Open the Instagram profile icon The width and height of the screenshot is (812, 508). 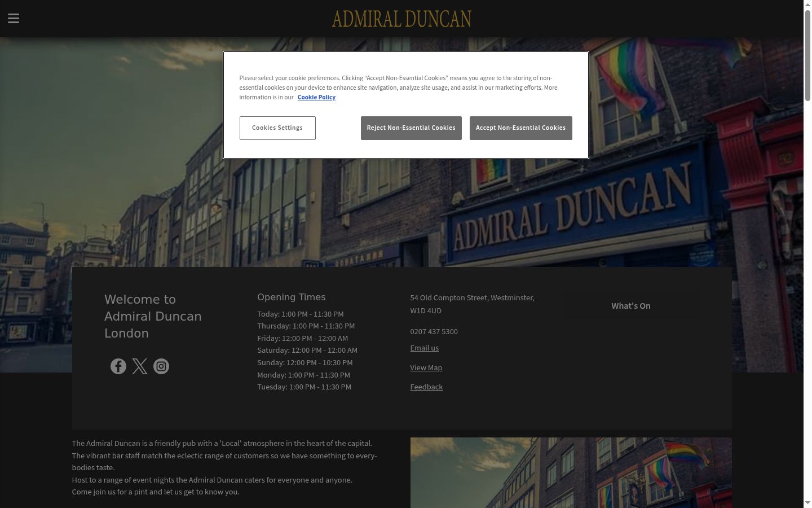[161, 366]
